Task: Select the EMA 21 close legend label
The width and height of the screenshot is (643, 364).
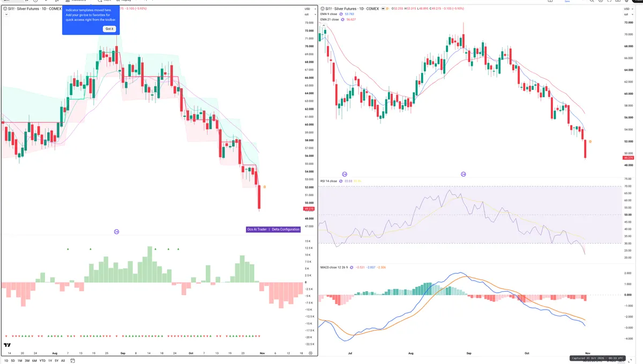Action: click(330, 19)
